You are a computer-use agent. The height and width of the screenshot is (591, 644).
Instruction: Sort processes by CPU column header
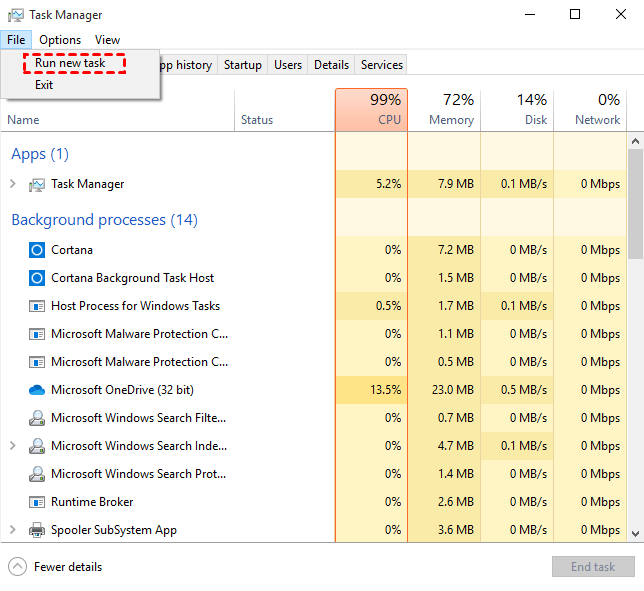click(x=371, y=109)
